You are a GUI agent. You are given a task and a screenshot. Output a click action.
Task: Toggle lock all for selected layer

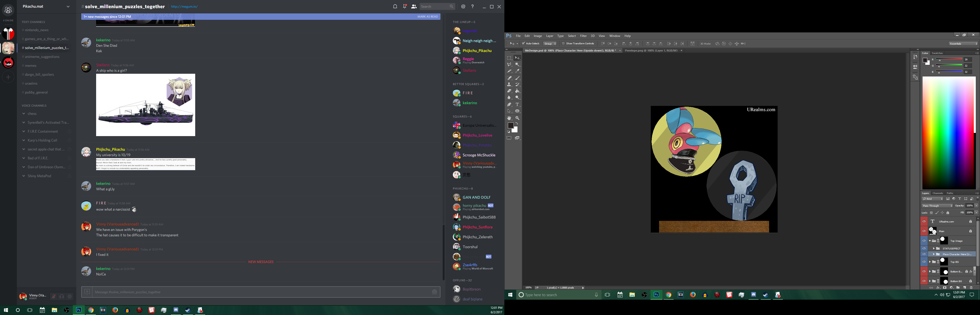pyautogui.click(x=948, y=213)
